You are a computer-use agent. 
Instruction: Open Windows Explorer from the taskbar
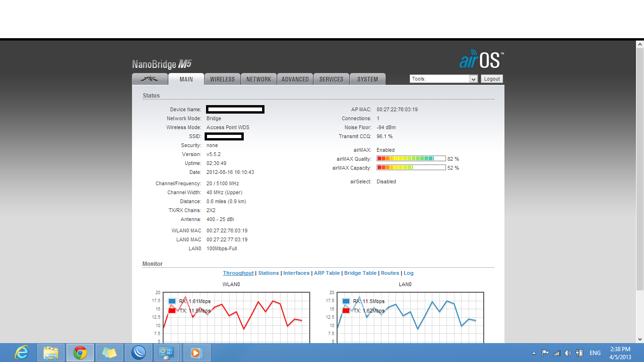click(x=50, y=352)
